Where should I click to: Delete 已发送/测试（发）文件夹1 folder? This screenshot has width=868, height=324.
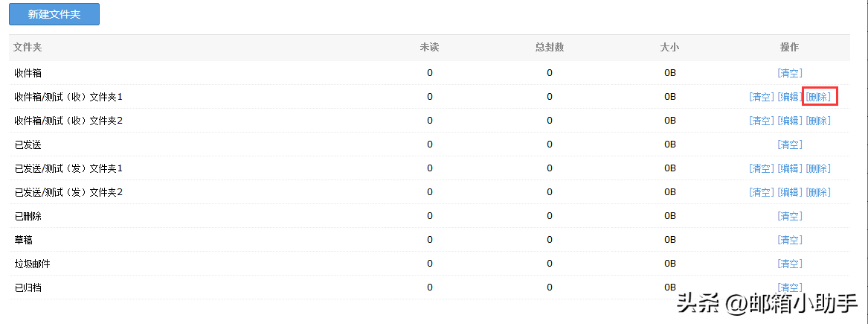[x=818, y=168]
